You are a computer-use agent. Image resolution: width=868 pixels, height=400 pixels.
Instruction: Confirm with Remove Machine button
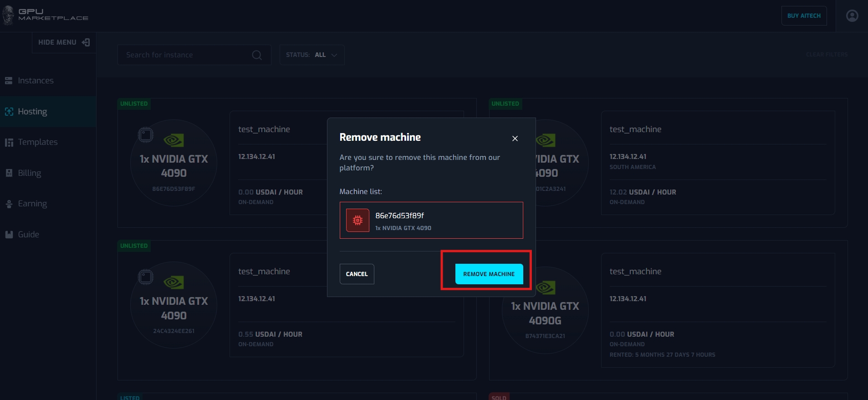[489, 274]
